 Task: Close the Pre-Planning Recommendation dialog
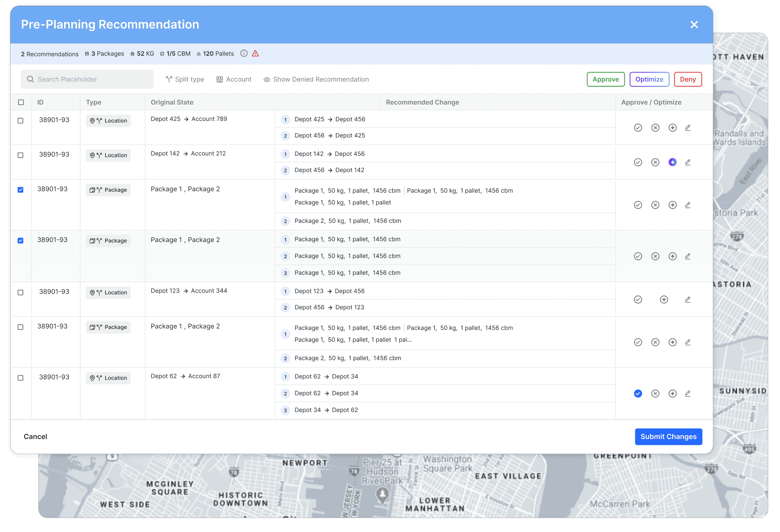[x=694, y=24]
